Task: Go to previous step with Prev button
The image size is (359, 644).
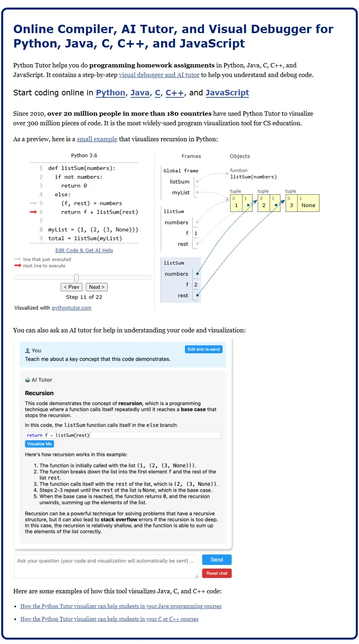Action: [72, 287]
